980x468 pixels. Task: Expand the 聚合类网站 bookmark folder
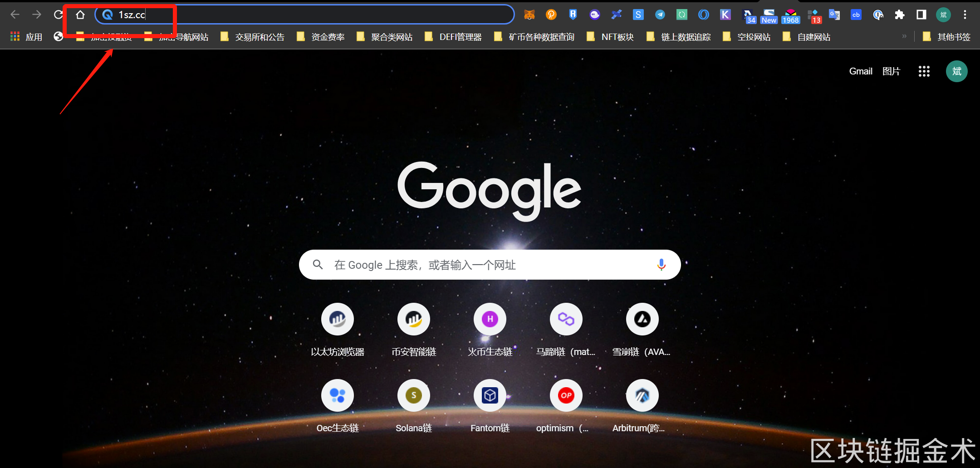(x=384, y=37)
